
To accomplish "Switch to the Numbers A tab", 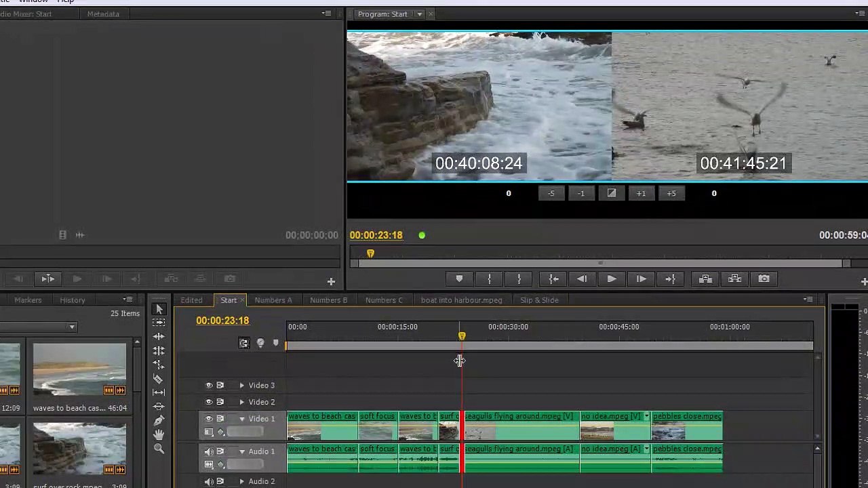I will (x=273, y=300).
